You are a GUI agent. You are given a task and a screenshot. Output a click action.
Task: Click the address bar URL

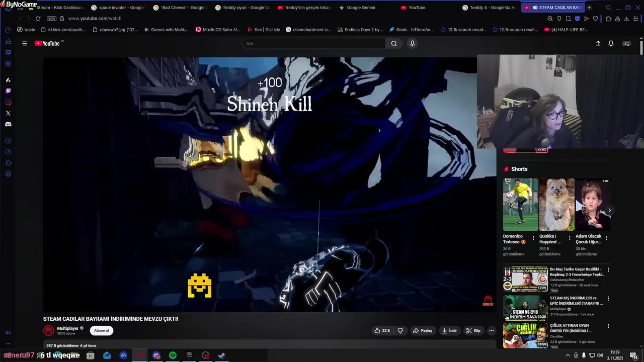click(95, 19)
